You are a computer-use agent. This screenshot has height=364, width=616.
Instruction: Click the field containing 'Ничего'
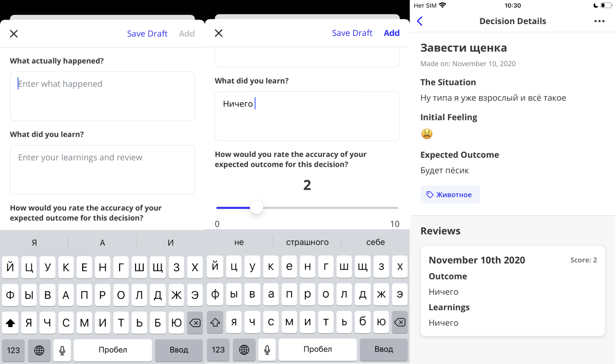tap(307, 116)
